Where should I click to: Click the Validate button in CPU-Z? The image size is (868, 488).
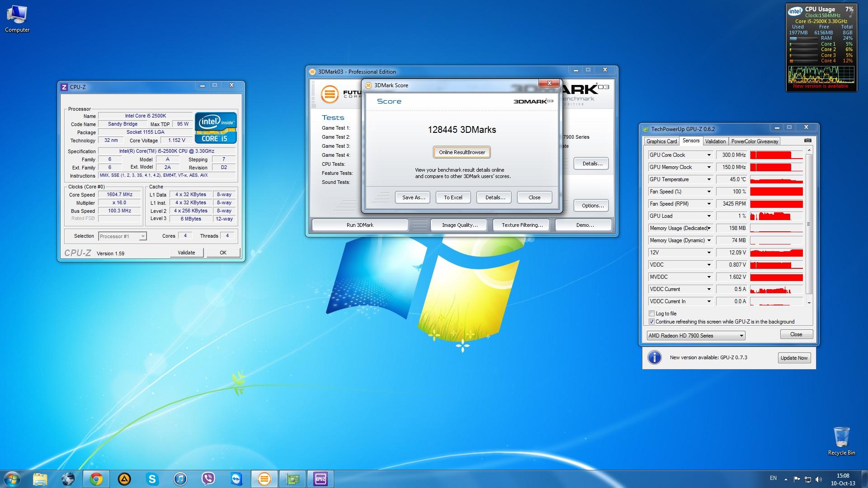tap(186, 253)
